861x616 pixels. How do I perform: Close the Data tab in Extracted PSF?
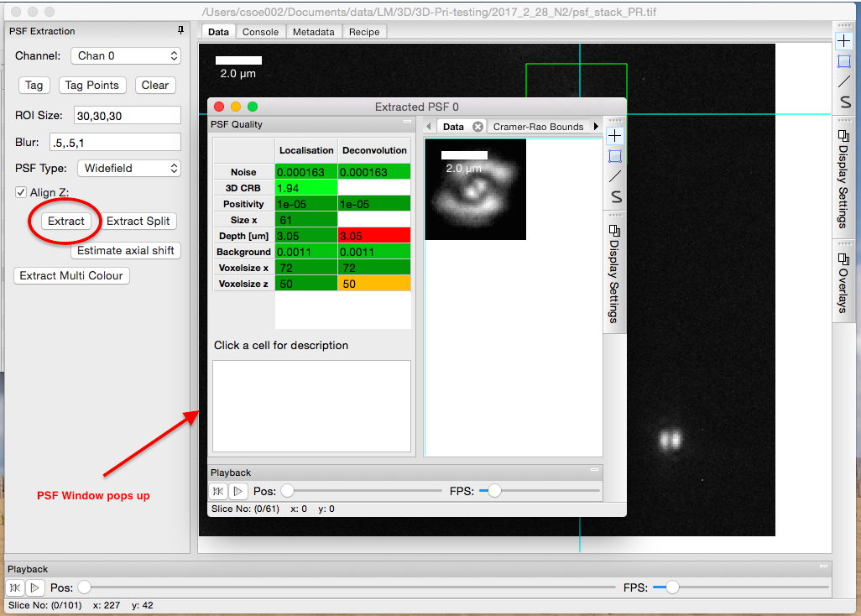477,127
